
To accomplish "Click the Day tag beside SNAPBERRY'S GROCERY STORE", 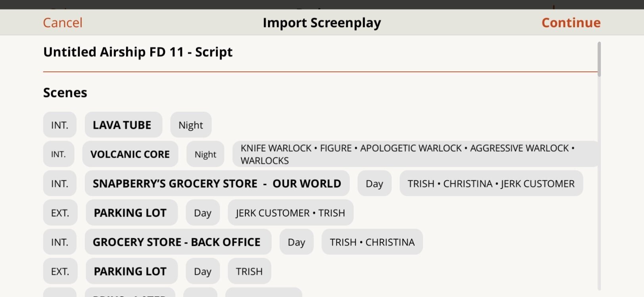I will (374, 183).
